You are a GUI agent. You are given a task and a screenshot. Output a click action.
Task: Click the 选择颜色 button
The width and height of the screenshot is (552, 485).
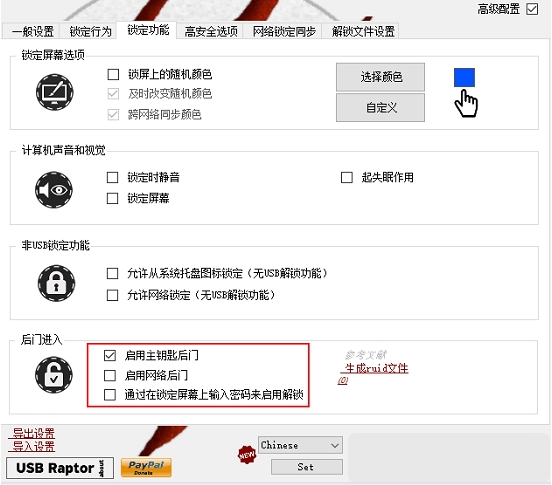(381, 77)
